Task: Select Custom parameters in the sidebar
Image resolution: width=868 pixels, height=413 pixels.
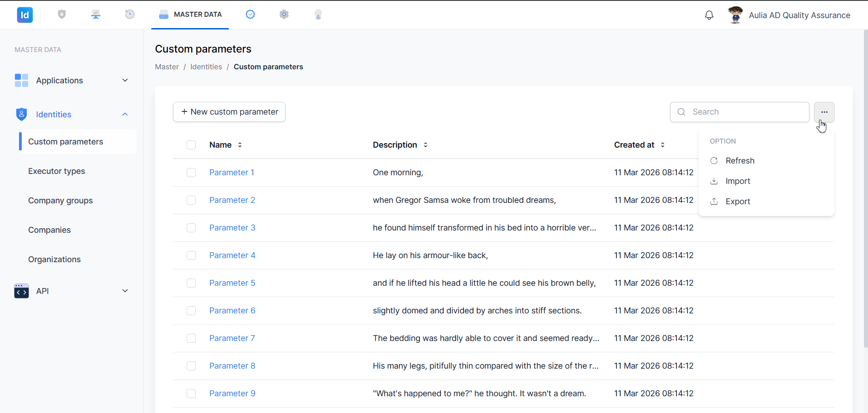Action: (x=77, y=142)
